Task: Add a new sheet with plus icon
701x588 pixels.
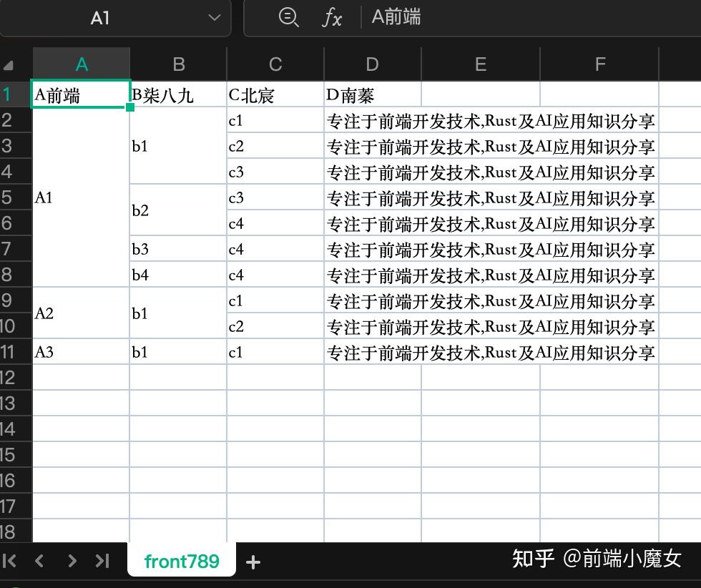Action: tap(253, 562)
